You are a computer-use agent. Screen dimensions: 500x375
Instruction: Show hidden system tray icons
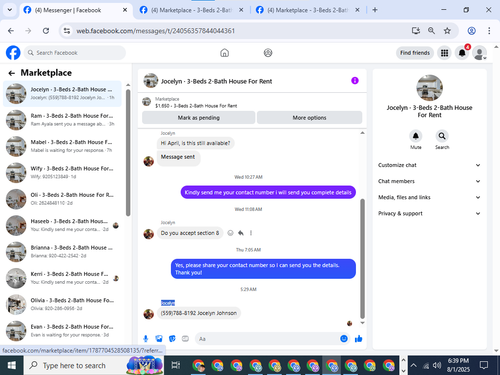point(413,365)
